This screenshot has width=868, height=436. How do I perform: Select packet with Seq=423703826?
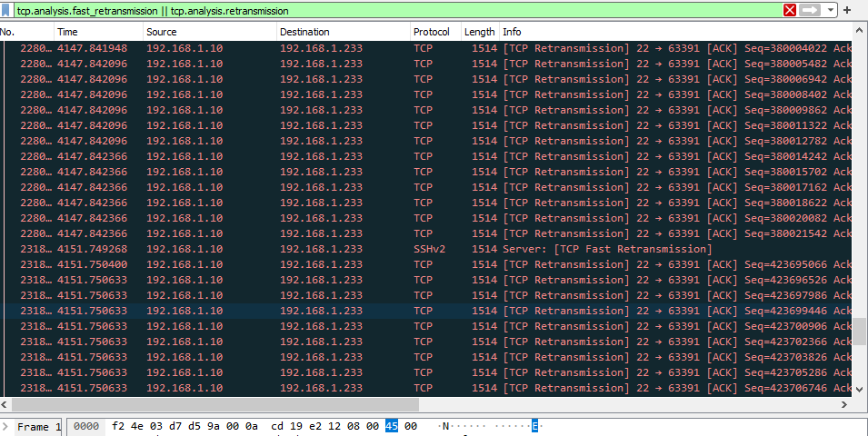pyautogui.click(x=426, y=358)
